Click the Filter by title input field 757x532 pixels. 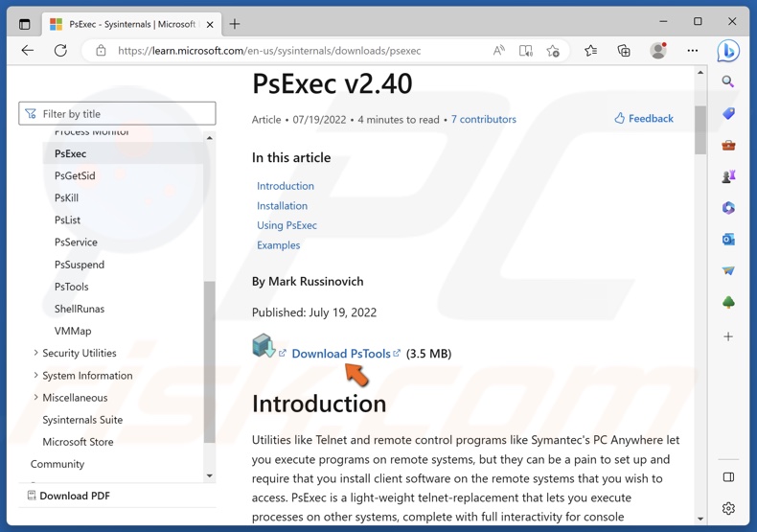tap(117, 114)
